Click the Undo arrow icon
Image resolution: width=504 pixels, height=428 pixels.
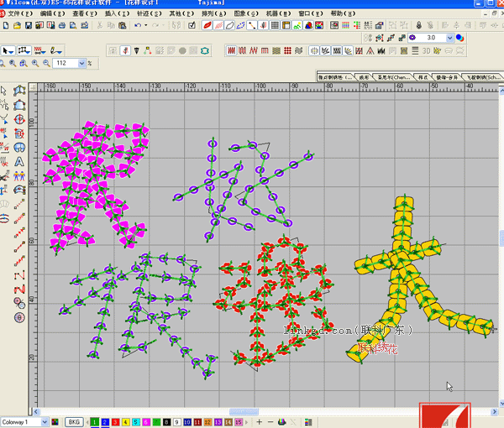point(137,25)
